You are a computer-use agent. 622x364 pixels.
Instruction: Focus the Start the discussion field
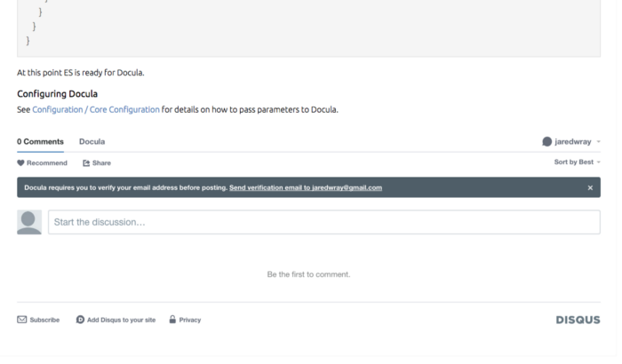click(323, 222)
